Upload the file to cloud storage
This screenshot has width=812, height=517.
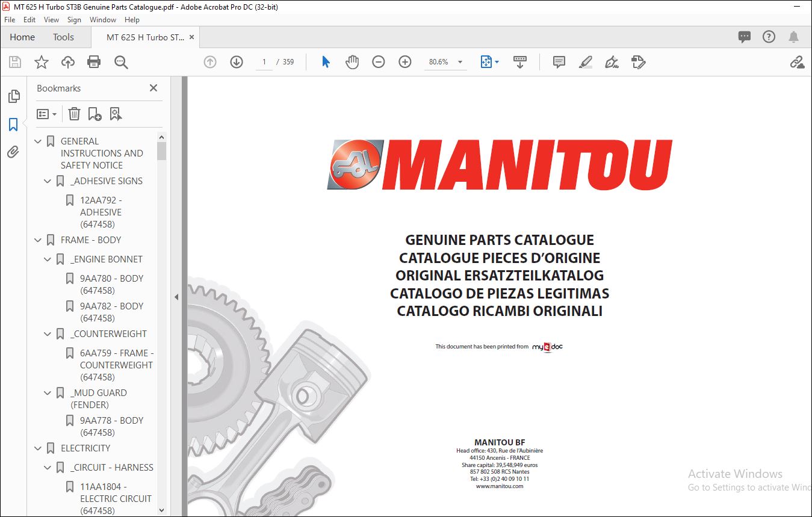click(x=68, y=62)
